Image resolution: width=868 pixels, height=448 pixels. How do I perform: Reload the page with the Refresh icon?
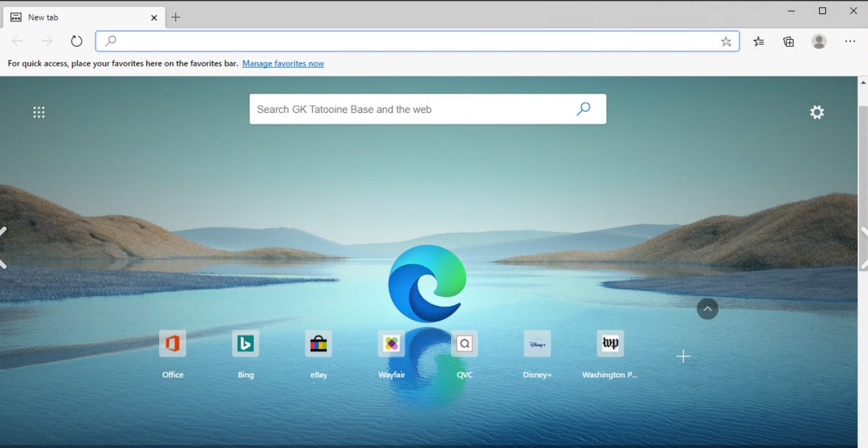click(x=76, y=41)
